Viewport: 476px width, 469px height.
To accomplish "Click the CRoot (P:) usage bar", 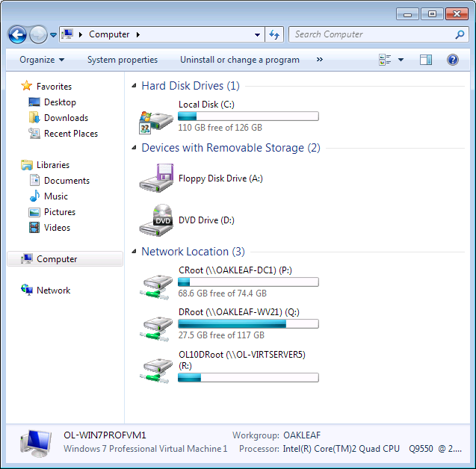I will click(248, 282).
